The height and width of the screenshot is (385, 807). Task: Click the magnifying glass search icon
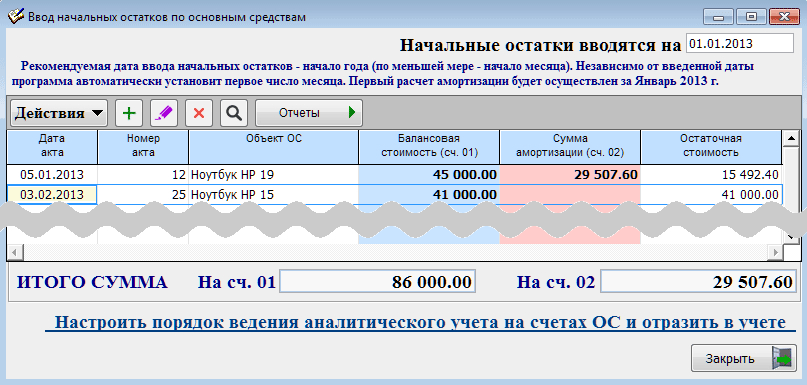pyautogui.click(x=234, y=113)
